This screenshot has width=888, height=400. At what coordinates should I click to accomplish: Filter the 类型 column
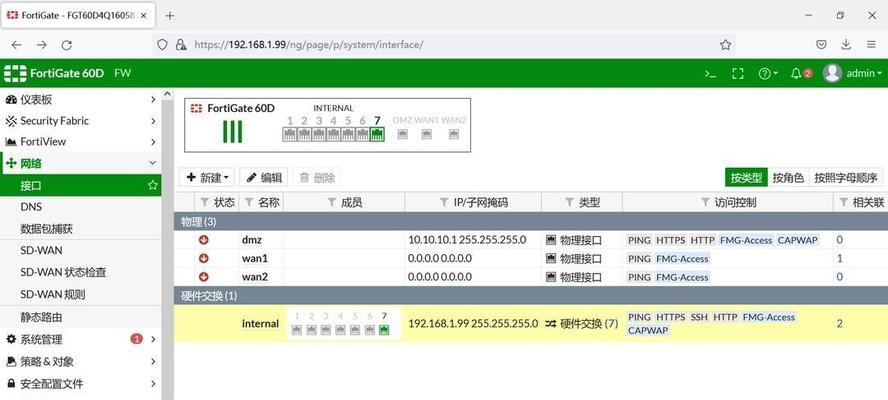pyautogui.click(x=570, y=202)
